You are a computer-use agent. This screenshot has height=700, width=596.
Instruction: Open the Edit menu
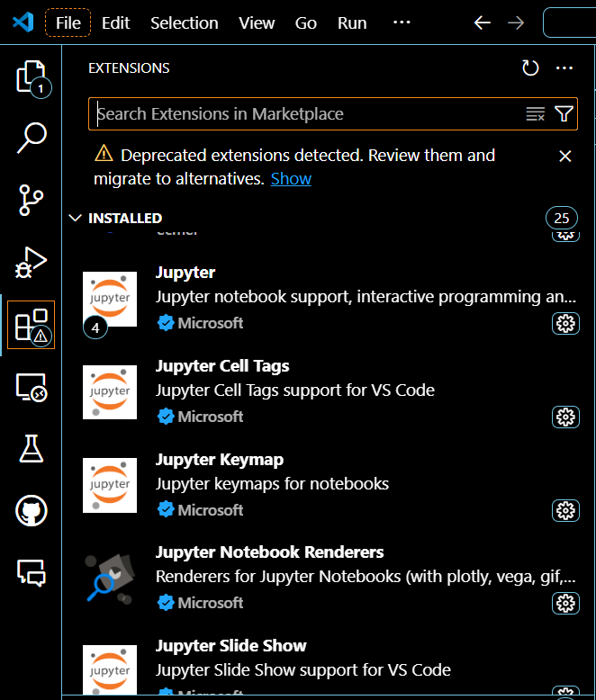click(116, 22)
